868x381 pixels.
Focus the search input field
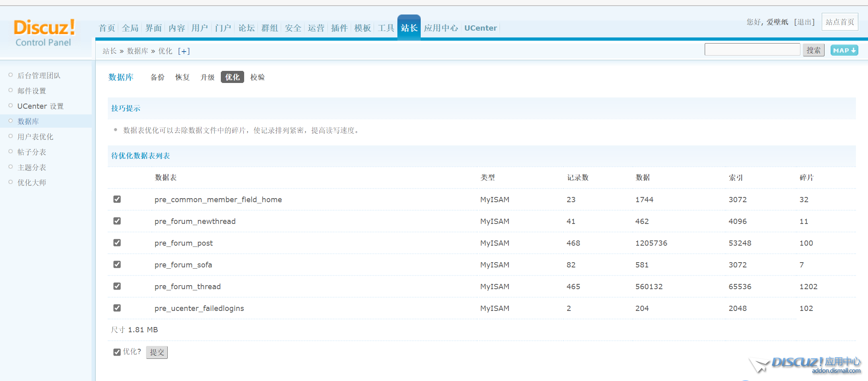(x=752, y=50)
